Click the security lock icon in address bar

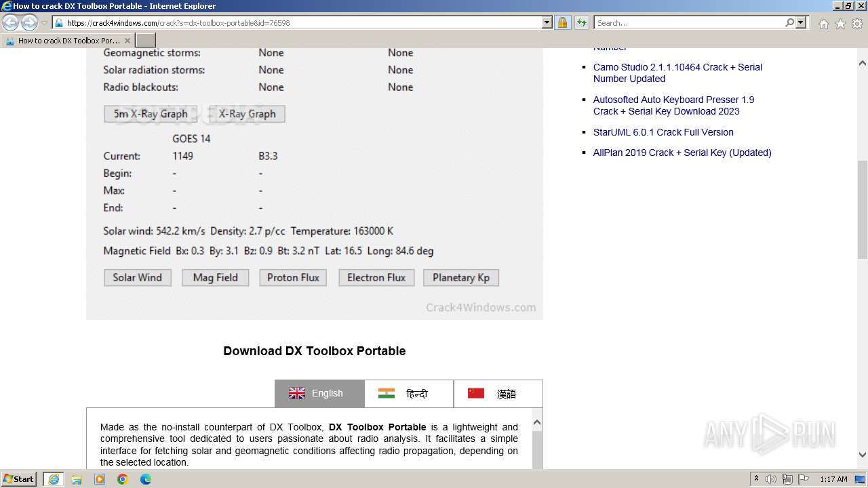(562, 22)
